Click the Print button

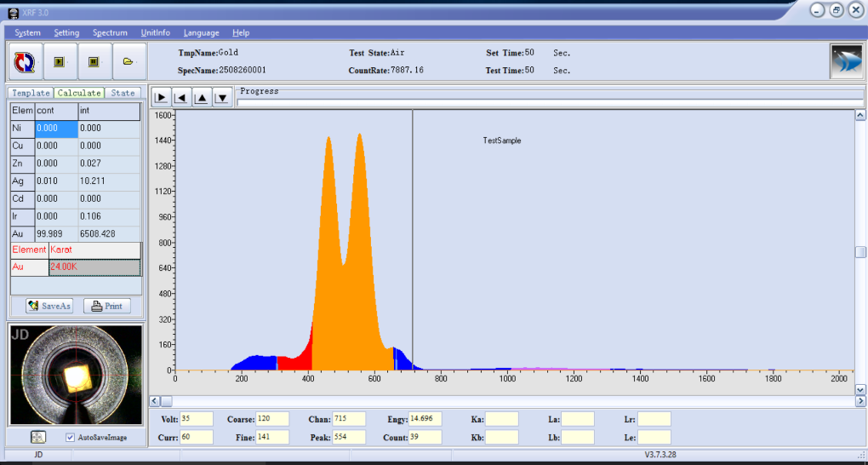pos(106,306)
